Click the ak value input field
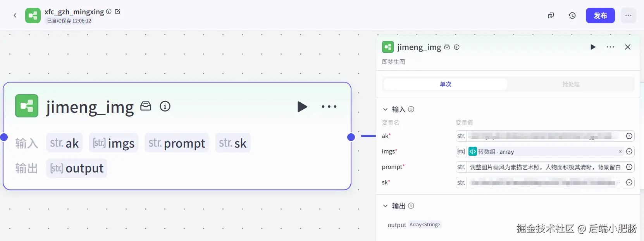This screenshot has width=644, height=241. pyautogui.click(x=545, y=136)
